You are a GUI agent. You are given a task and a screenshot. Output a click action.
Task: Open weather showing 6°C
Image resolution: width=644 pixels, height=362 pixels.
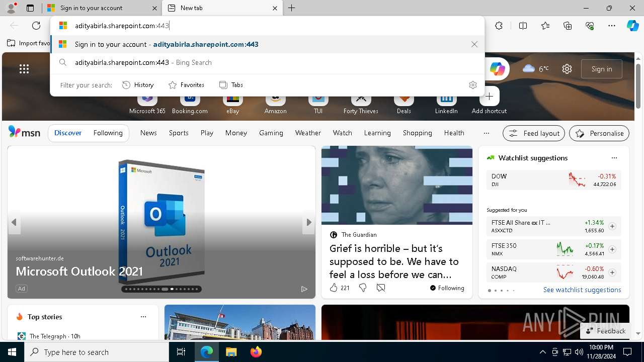536,69
